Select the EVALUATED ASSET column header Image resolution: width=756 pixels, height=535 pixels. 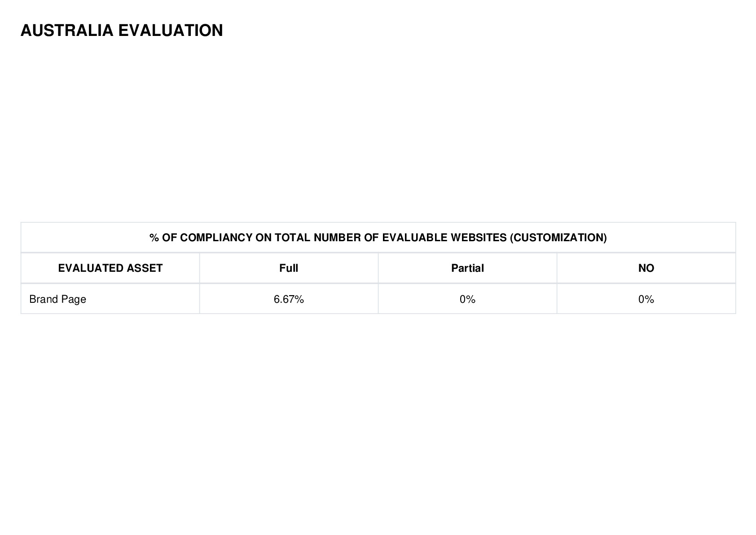point(110,268)
